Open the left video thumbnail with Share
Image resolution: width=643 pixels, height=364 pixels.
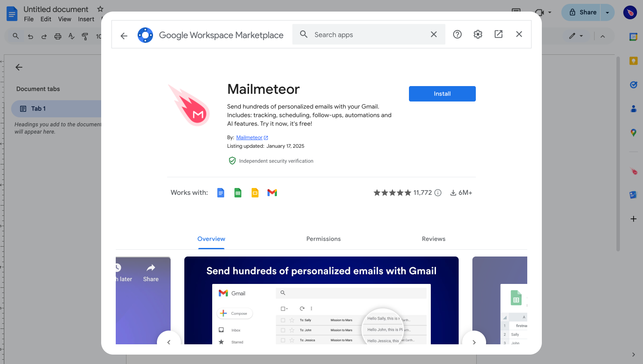tap(143, 300)
